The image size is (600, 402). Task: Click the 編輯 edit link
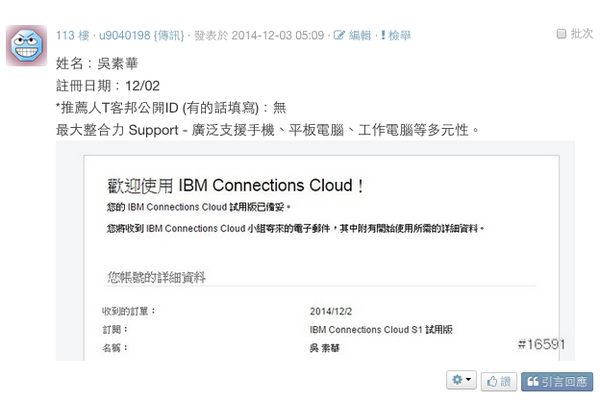coord(360,35)
